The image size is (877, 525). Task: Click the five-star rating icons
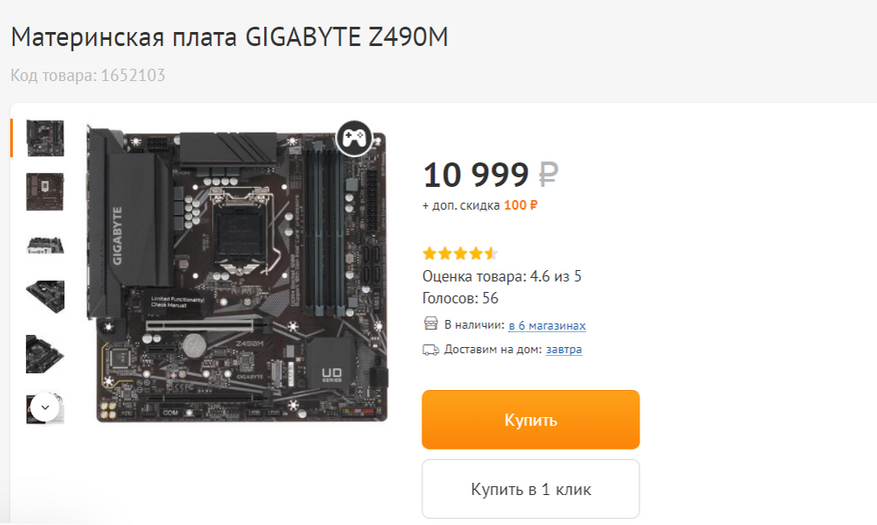click(x=460, y=254)
